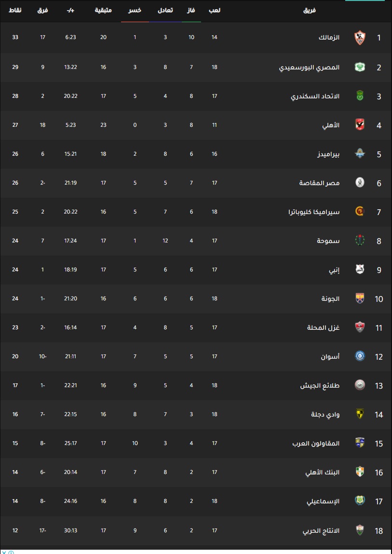Click the متبقية remaining column header
The width and height of the screenshot is (392, 554).
tap(103, 10)
